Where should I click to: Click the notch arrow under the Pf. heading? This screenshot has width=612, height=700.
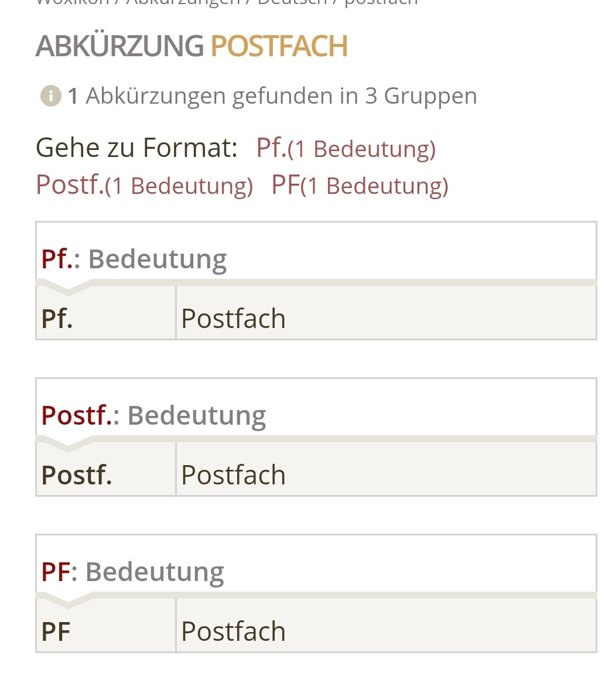(68, 288)
